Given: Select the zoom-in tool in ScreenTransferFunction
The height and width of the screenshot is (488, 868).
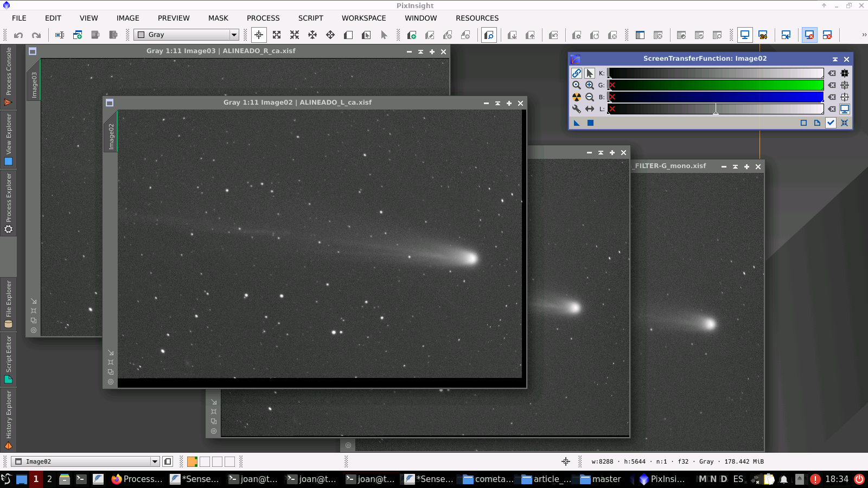Looking at the screenshot, I should point(589,85).
